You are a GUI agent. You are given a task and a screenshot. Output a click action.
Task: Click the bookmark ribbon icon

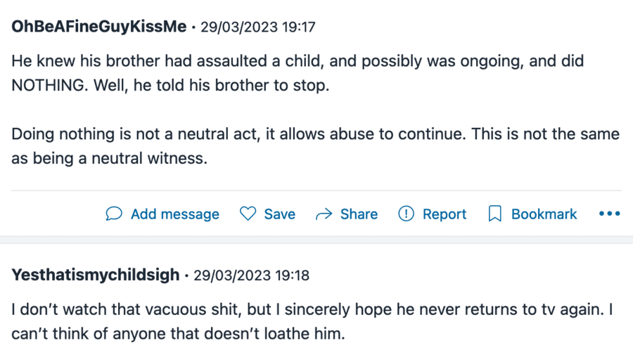click(495, 214)
